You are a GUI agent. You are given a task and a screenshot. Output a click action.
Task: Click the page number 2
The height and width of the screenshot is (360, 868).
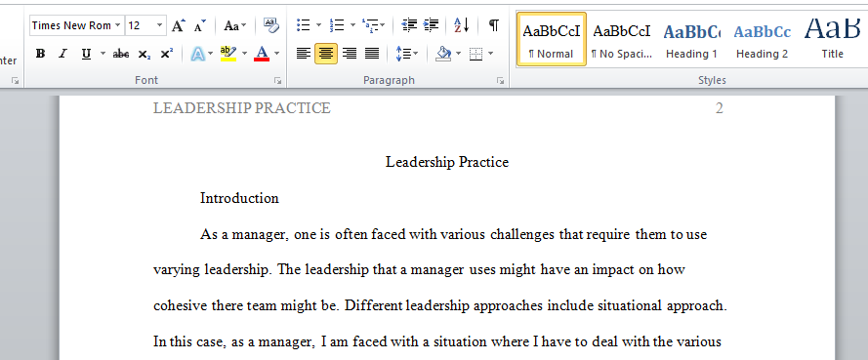[719, 108]
